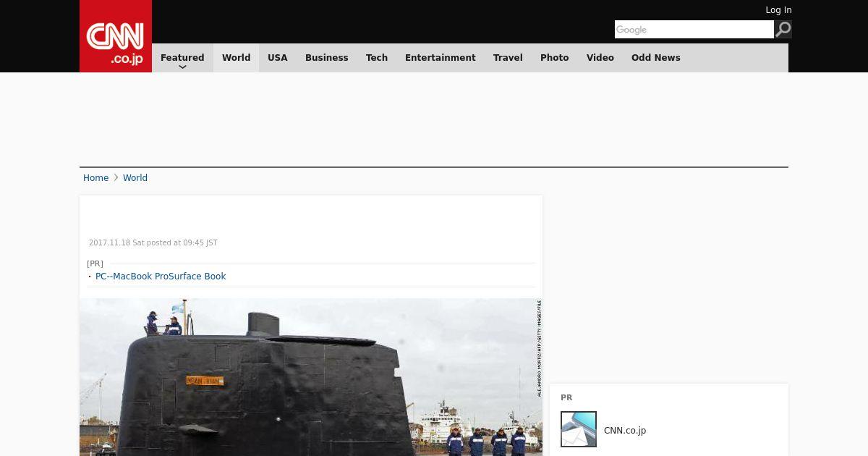868x456 pixels.
Task: Open the USA section
Action: pos(278,58)
